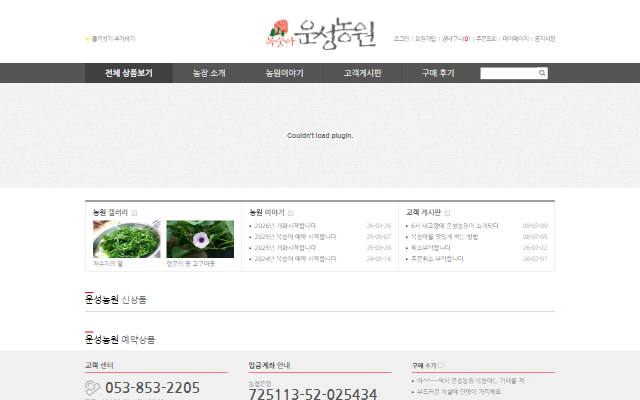Open the 농장 소개 menu
This screenshot has width=640, height=400.
point(209,73)
